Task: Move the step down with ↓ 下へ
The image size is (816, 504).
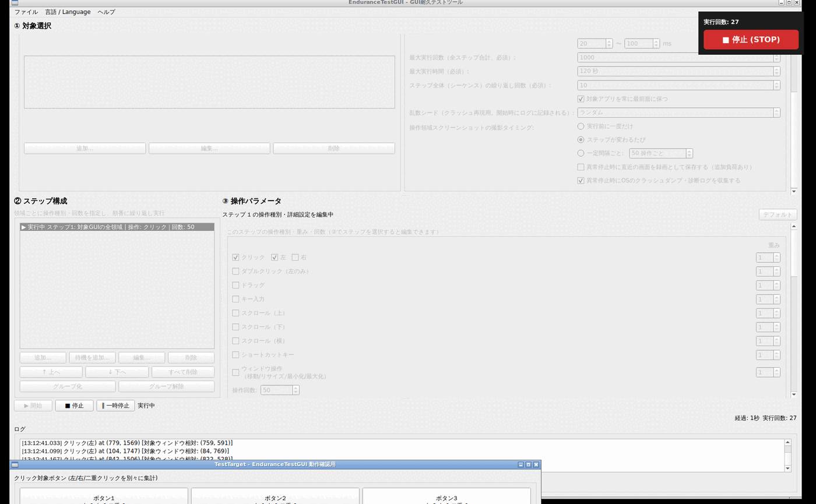Action: 117,372
